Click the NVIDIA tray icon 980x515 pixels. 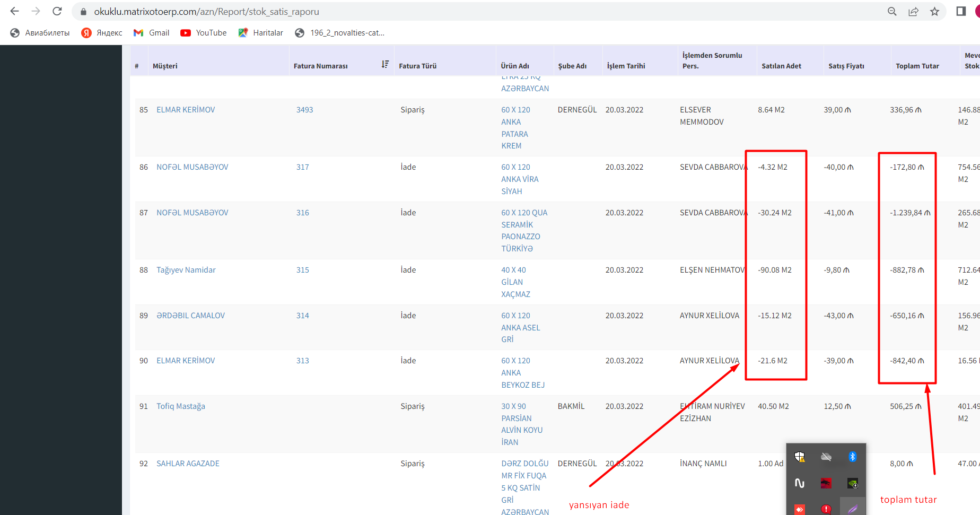click(852, 483)
